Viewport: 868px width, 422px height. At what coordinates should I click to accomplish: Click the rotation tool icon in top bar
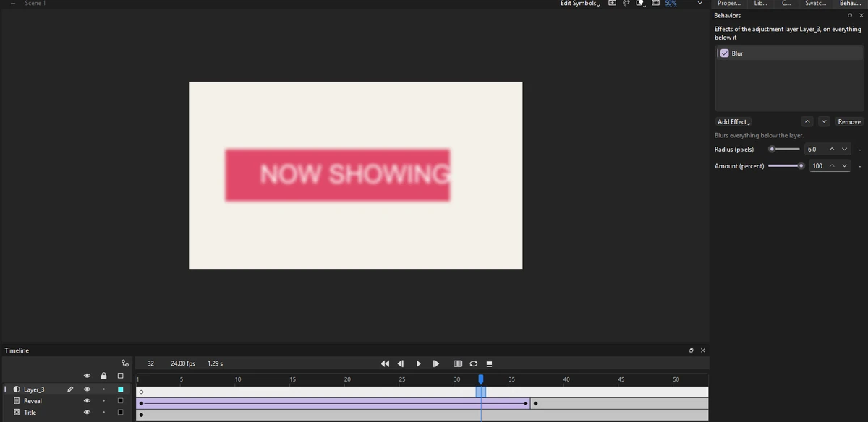[x=626, y=4]
